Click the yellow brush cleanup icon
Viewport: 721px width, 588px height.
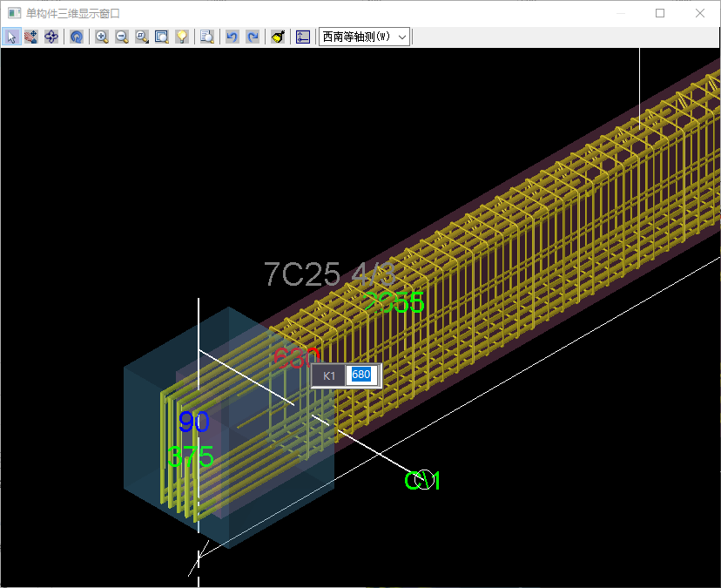pos(278,37)
